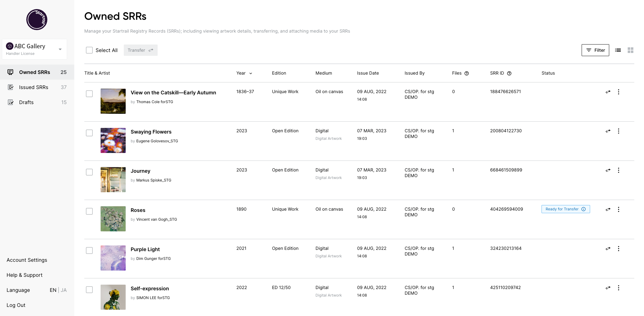Screen dimensions: 644x316
Task: Open more options for Swaying Flowers
Action: point(619,131)
